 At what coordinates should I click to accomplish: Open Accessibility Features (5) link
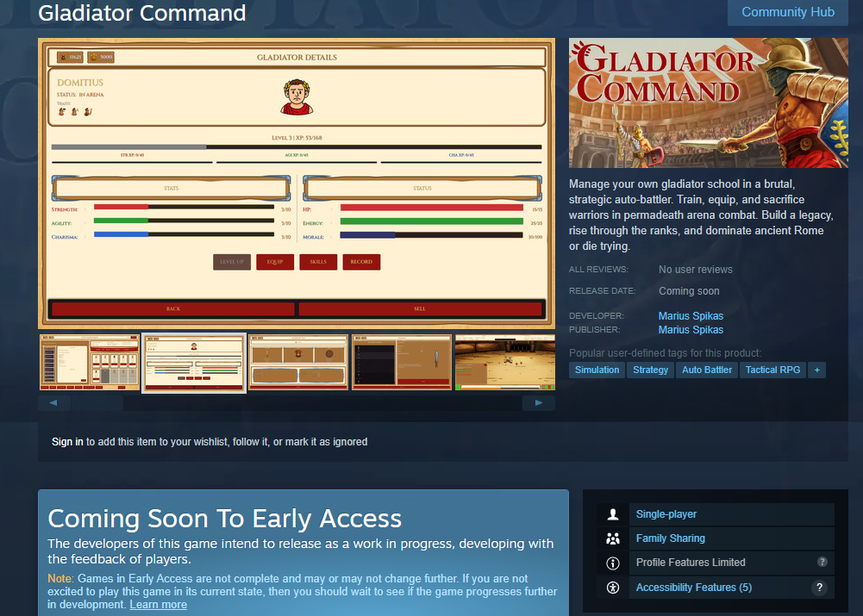tap(694, 588)
